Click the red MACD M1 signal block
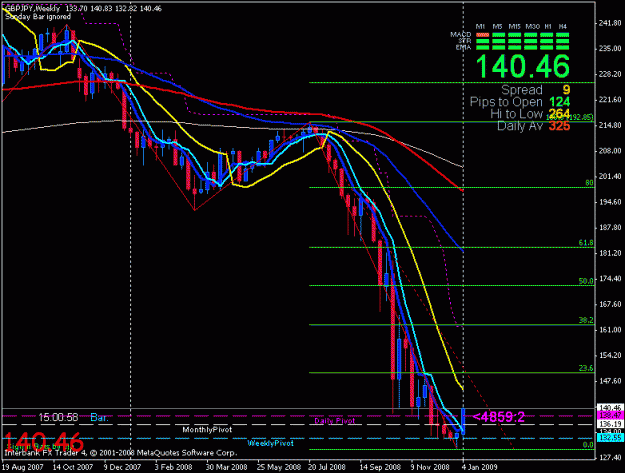 click(x=482, y=35)
